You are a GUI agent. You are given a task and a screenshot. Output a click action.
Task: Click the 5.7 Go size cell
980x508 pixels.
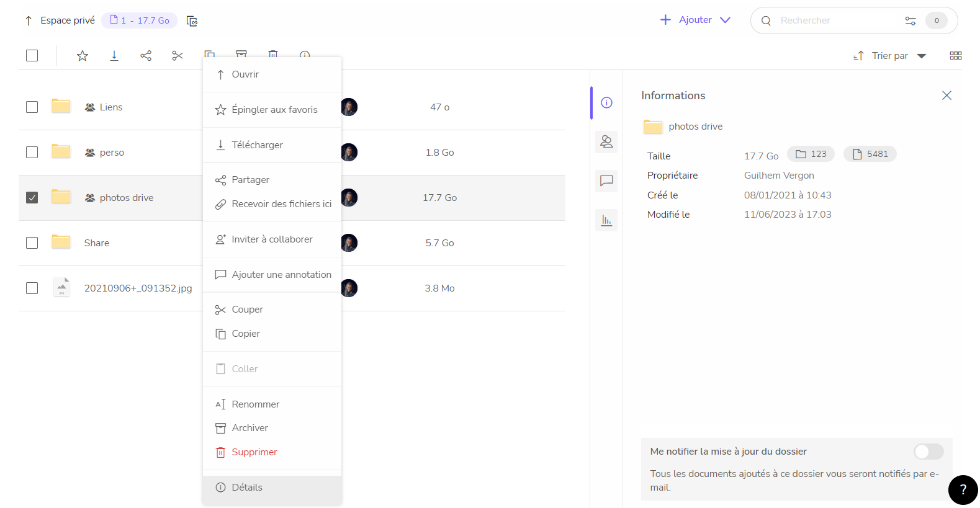(x=440, y=243)
